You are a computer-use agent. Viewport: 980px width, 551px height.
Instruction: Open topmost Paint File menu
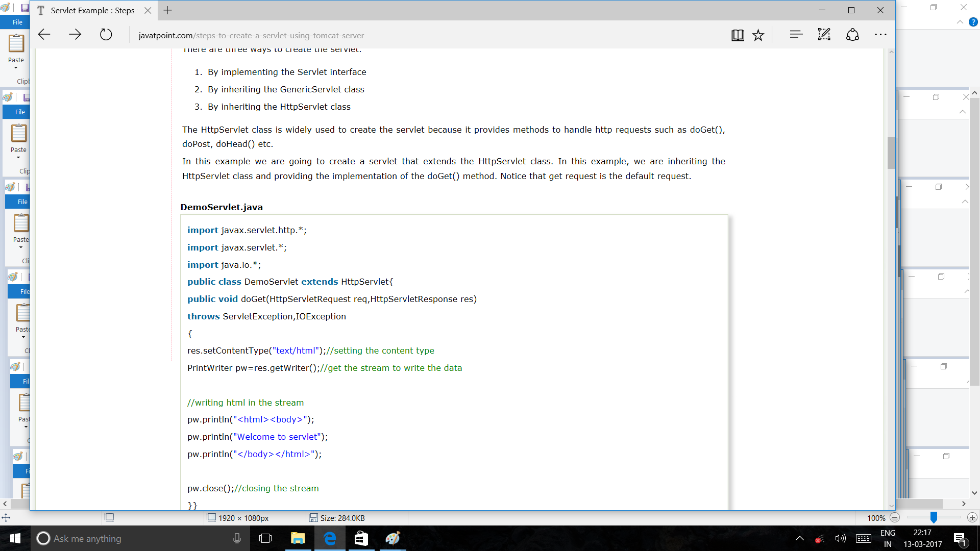point(17,22)
